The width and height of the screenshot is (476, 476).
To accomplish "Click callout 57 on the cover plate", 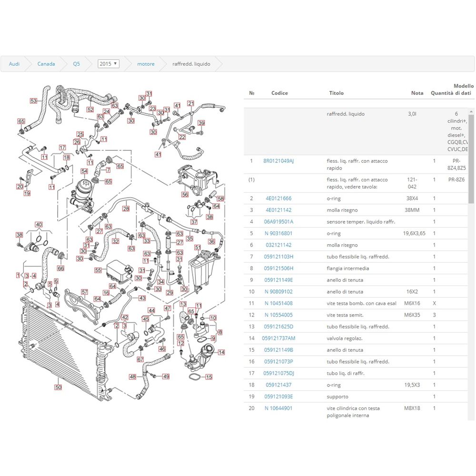I will coord(84,292).
